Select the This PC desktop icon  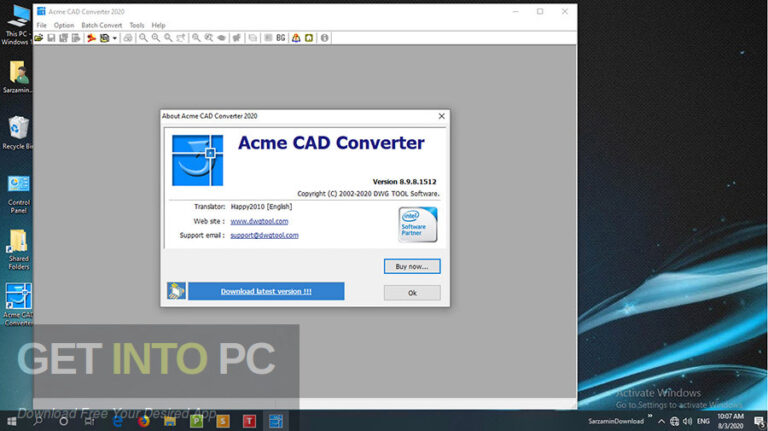[17, 24]
